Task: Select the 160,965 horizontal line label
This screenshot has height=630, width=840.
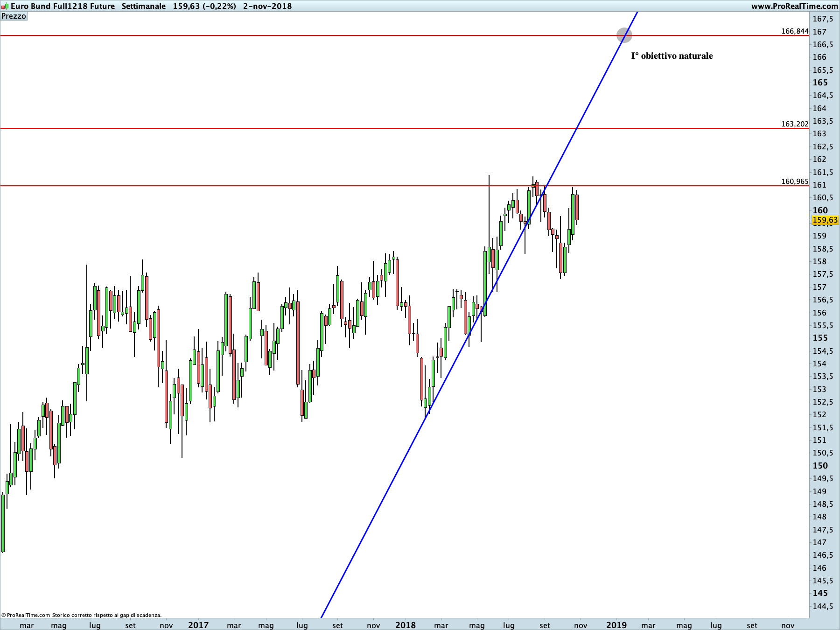Action: (795, 182)
